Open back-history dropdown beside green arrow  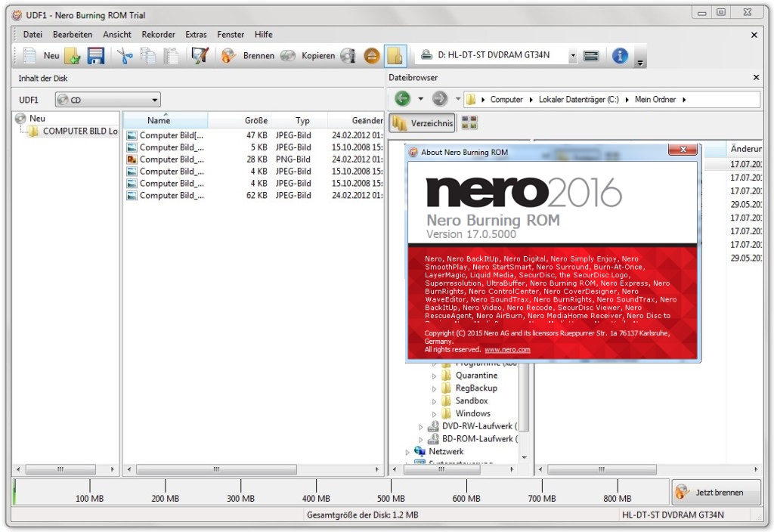coord(420,99)
